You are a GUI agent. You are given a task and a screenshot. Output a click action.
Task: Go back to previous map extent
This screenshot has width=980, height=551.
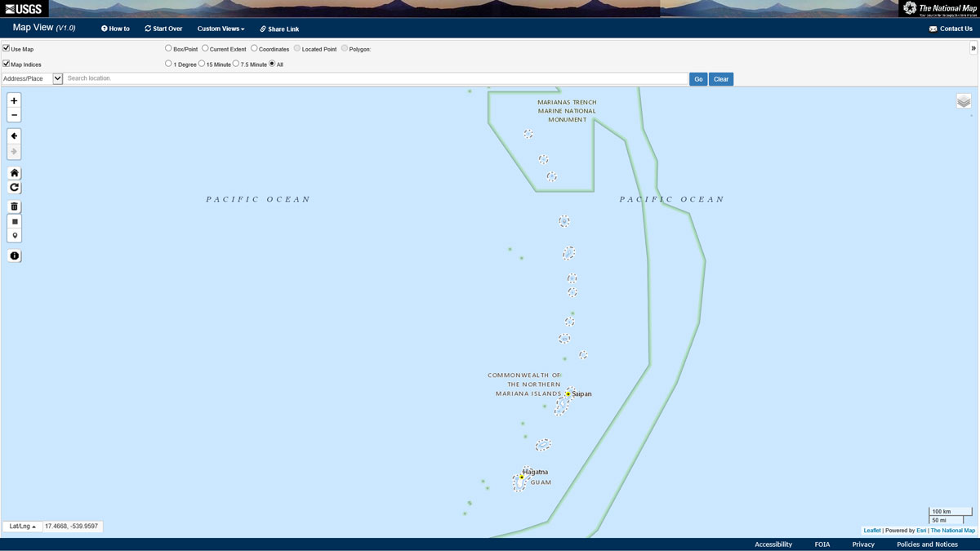click(x=14, y=136)
